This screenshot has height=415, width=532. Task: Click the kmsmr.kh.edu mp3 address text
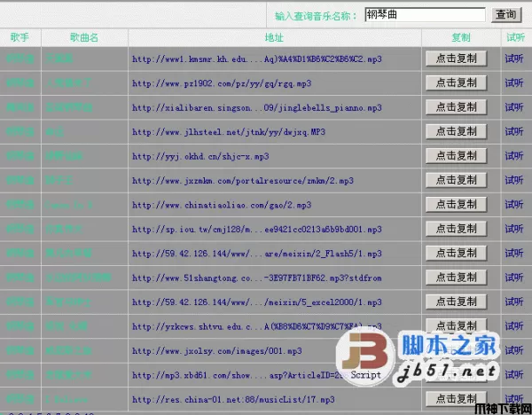pos(257,59)
